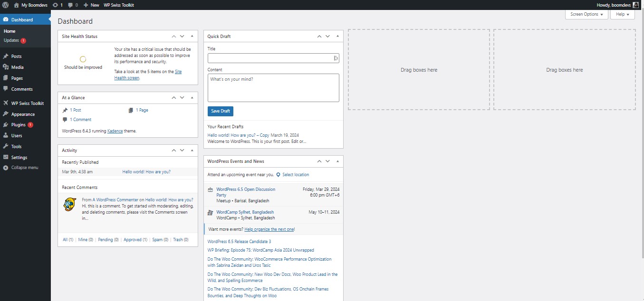This screenshot has width=644, height=301.
Task: Open Help organize the next one link
Action: pos(269,229)
